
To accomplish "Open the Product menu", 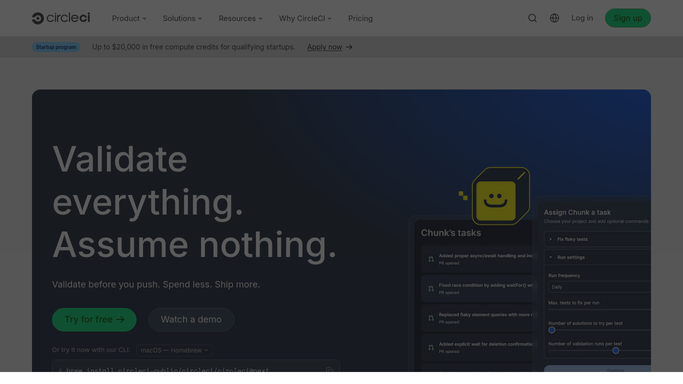I will [129, 18].
